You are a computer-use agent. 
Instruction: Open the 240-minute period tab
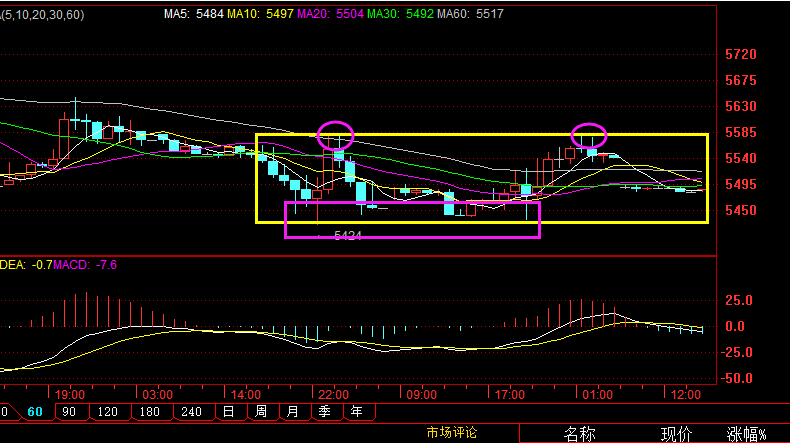point(191,412)
